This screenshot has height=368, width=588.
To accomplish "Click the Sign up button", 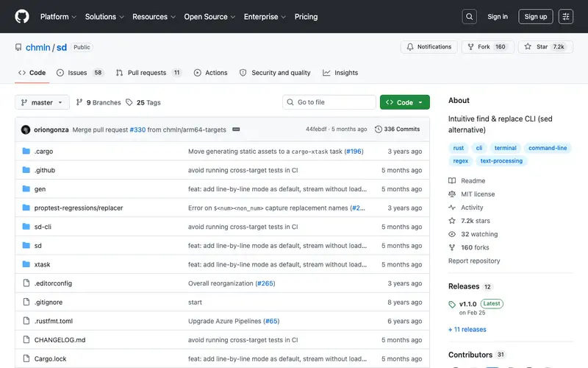I will 536,16.
